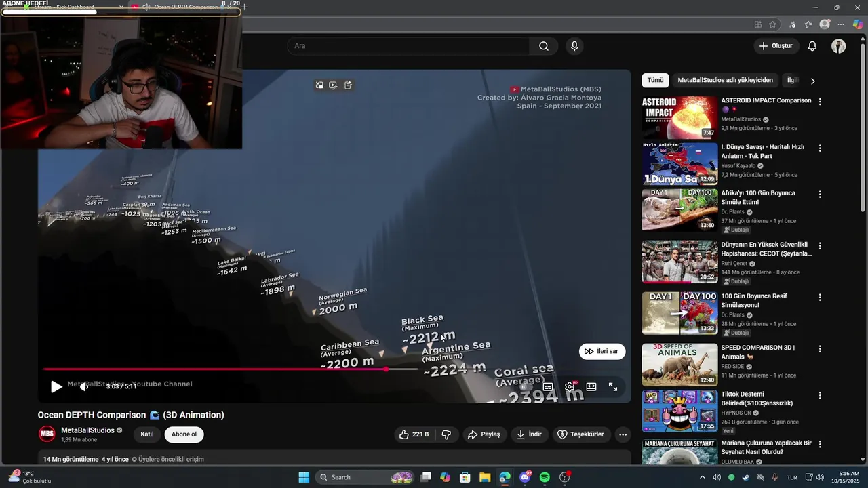
Task: Open Tiktok Destemi Belirledi video
Action: point(679,411)
